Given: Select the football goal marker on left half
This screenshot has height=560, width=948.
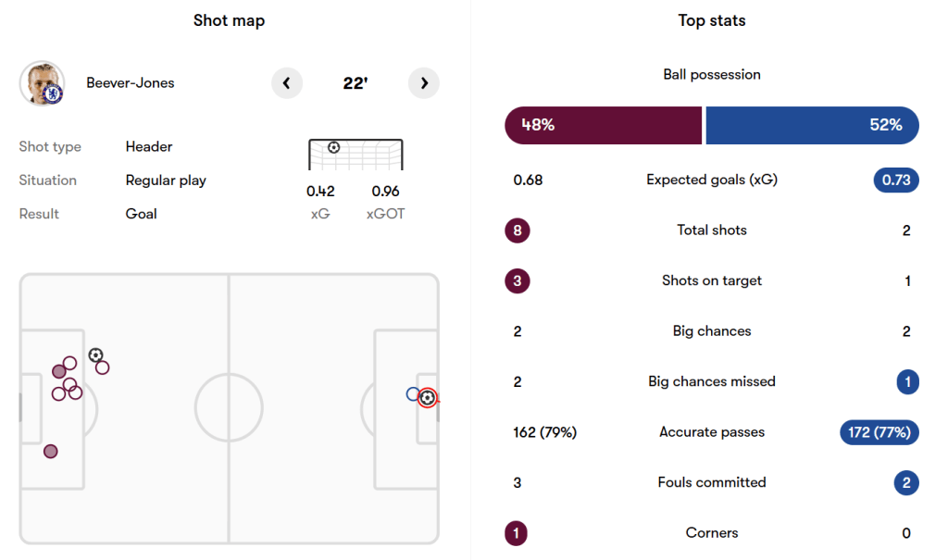Looking at the screenshot, I should [x=95, y=355].
